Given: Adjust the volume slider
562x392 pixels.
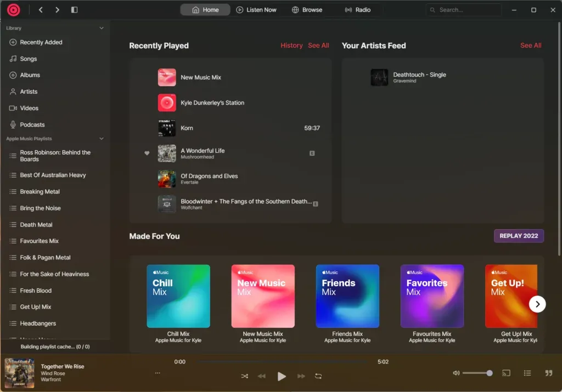Looking at the screenshot, I should pos(477,373).
